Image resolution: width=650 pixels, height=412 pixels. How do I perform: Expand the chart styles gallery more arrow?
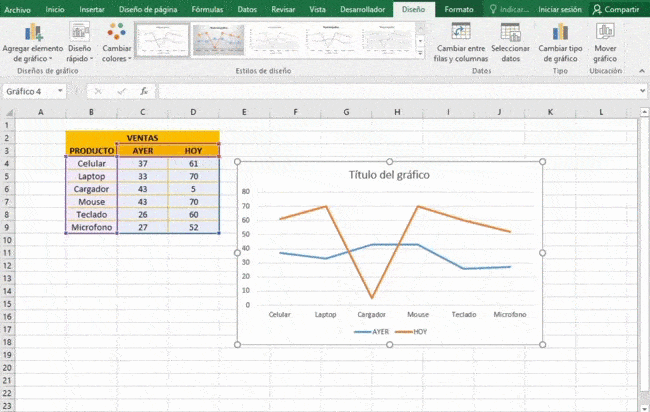420,53
